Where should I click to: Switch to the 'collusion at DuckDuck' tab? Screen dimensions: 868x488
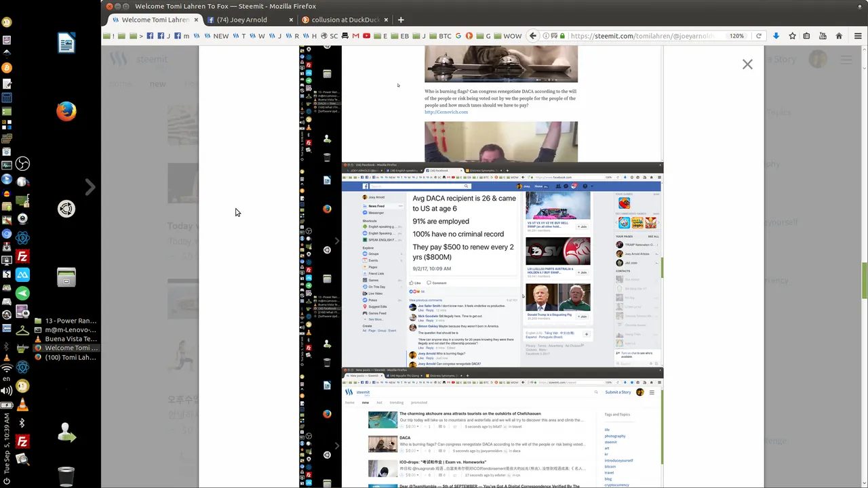(344, 20)
